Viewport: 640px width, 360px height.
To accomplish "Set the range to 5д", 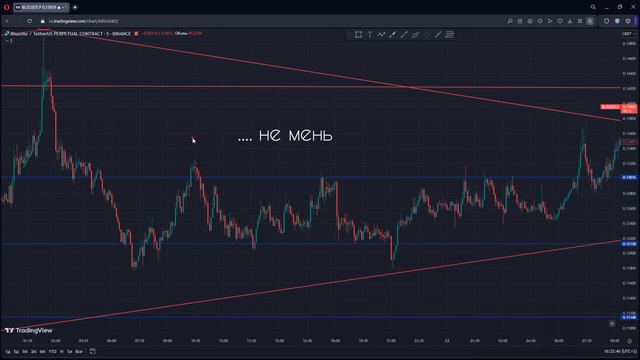I will pos(16,351).
